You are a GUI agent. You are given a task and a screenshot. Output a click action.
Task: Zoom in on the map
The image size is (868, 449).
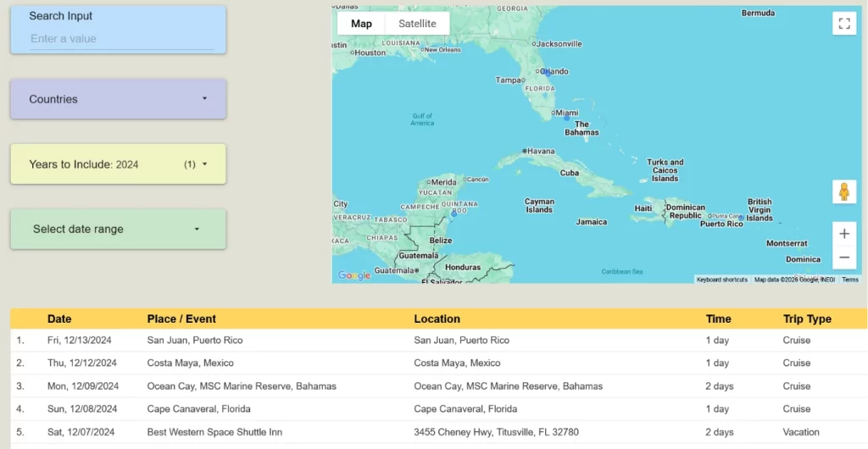pyautogui.click(x=844, y=234)
